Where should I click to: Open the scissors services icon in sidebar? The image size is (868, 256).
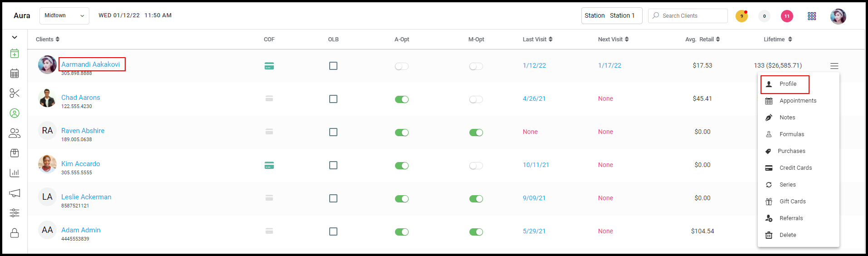(x=15, y=93)
